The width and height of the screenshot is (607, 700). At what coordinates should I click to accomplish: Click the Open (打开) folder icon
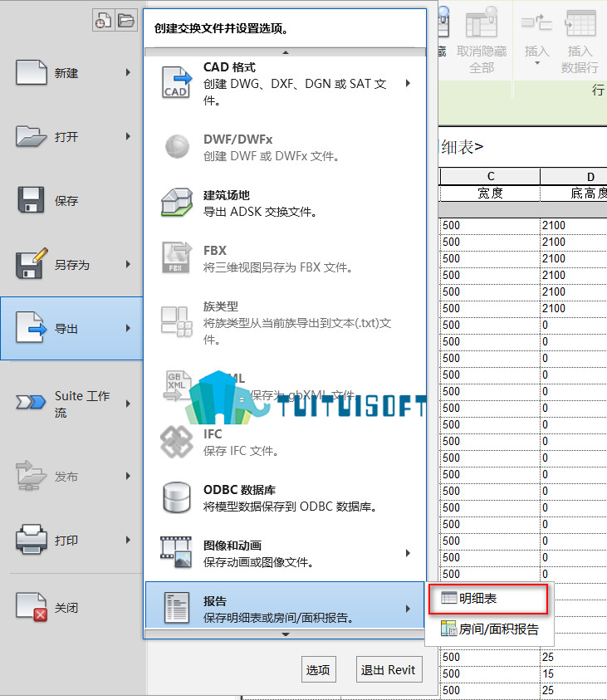tap(32, 136)
